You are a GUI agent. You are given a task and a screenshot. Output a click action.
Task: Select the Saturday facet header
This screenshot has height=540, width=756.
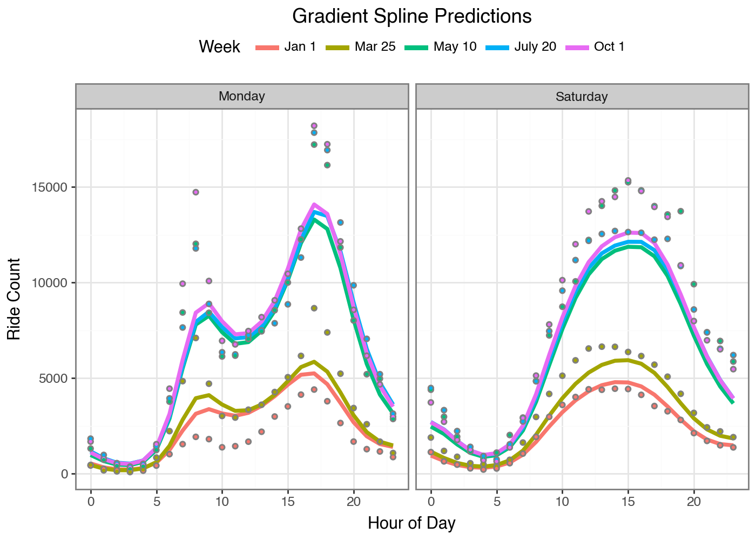pyautogui.click(x=582, y=97)
